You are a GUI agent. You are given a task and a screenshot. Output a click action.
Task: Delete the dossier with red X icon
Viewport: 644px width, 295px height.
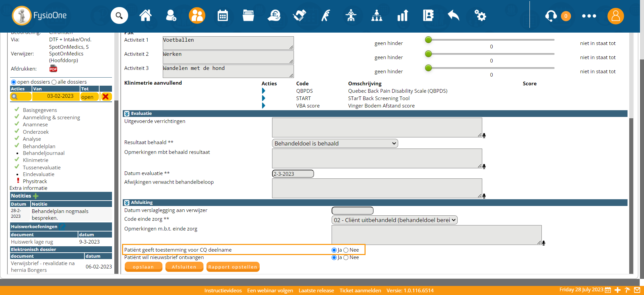pos(106,97)
